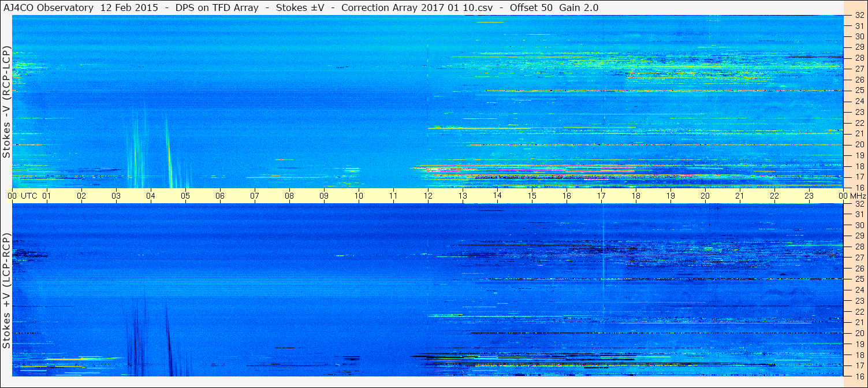Click the Offset 50 value in header
The width and height of the screenshot is (868, 388).
pyautogui.click(x=530, y=8)
